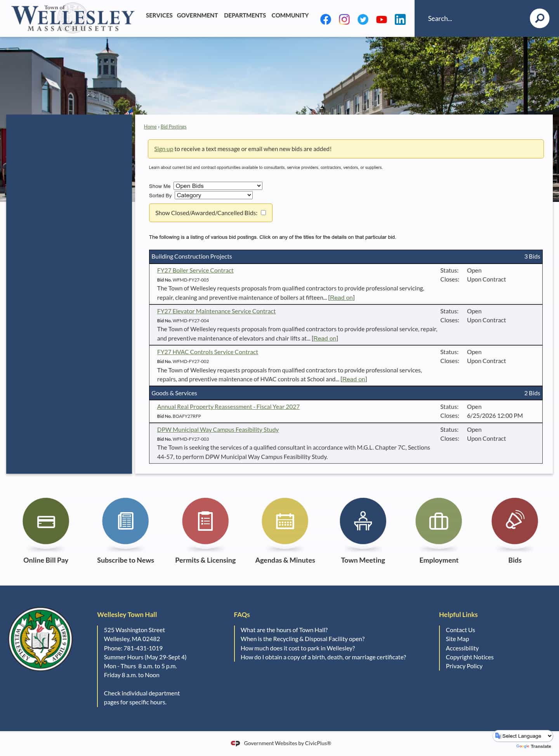Open the Subscribe to News circle icon
559x756 pixels.
[x=125, y=521]
